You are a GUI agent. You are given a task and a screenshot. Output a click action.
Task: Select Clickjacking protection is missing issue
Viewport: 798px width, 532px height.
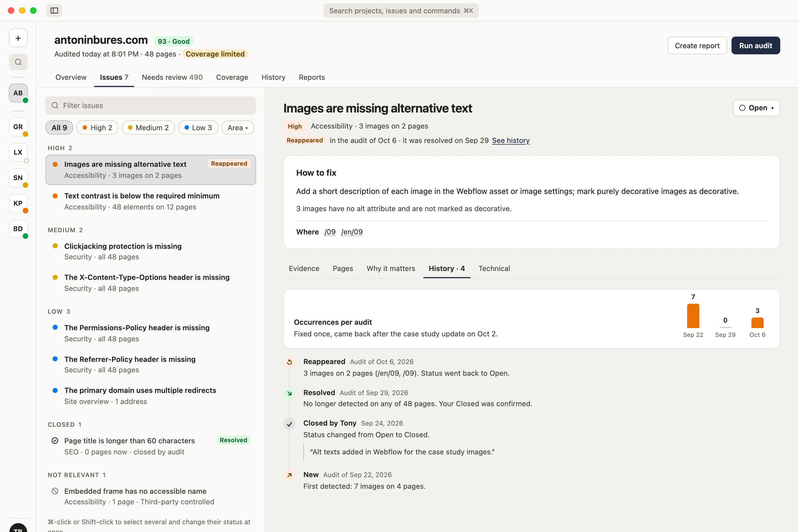151,251
